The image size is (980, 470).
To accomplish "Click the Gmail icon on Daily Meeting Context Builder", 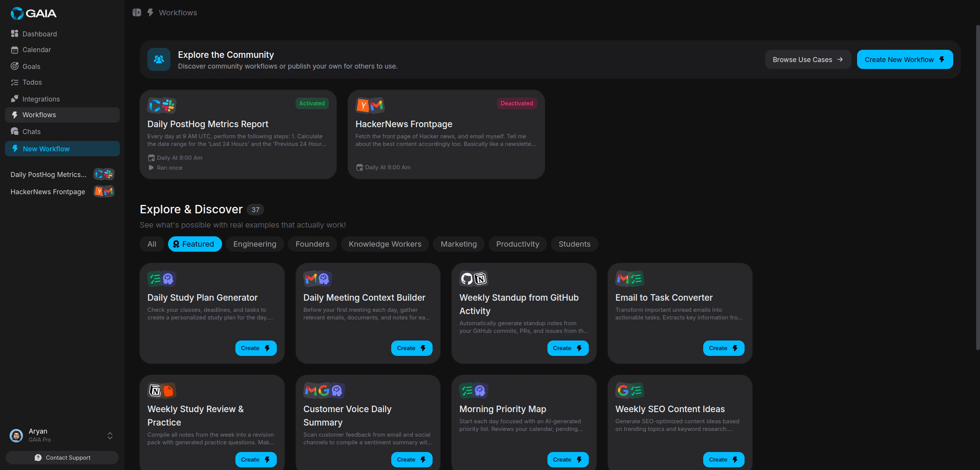I will tap(311, 278).
